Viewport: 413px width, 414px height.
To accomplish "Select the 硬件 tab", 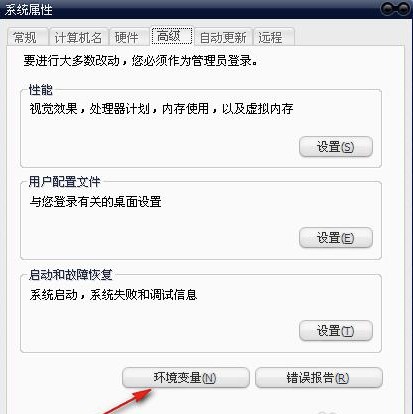I will click(x=129, y=37).
